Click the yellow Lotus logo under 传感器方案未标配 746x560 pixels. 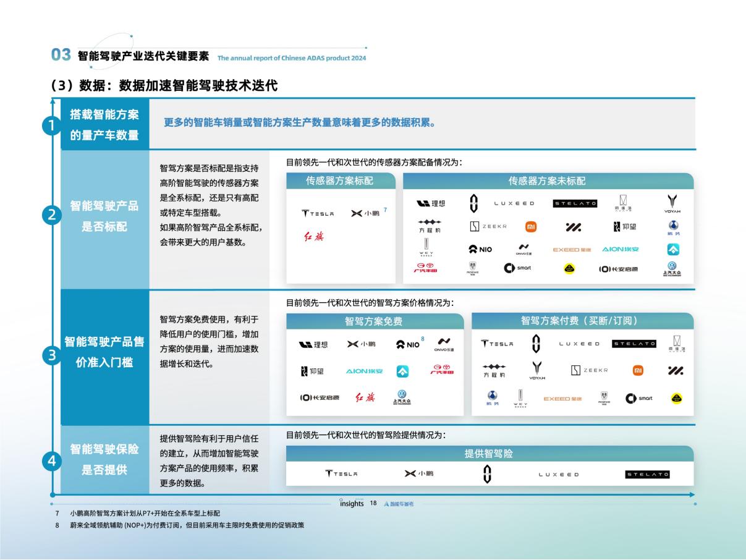(569, 269)
